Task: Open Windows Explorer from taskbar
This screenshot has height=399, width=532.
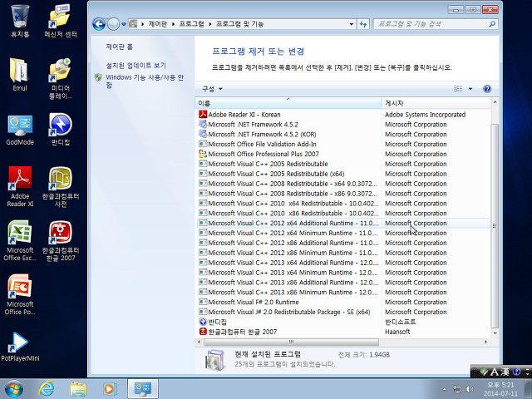Action: (x=78, y=389)
